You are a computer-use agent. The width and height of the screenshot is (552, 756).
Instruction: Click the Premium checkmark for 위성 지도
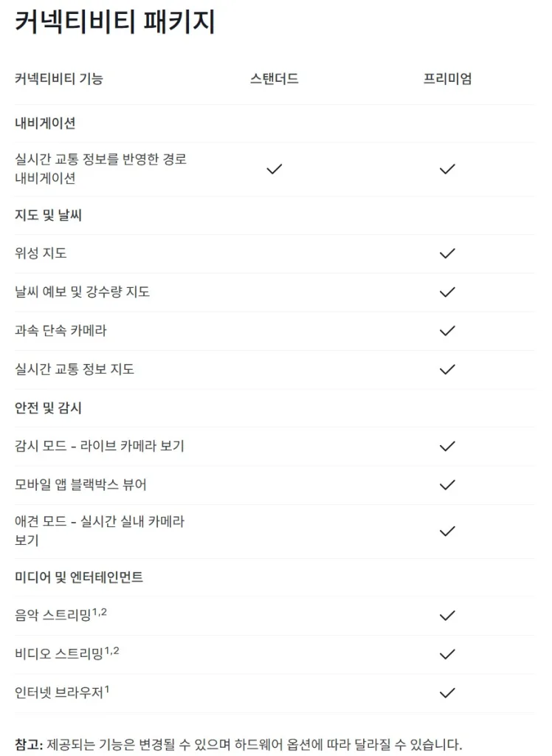click(x=447, y=253)
